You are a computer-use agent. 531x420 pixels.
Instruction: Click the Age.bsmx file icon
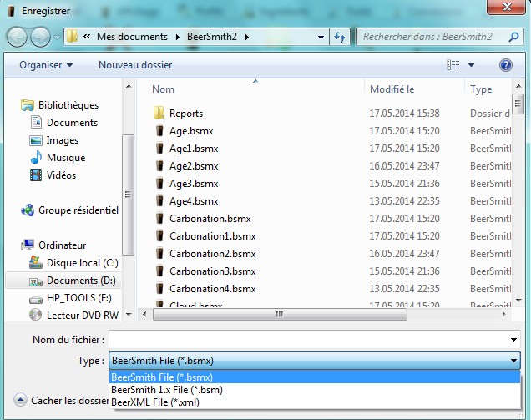[159, 131]
